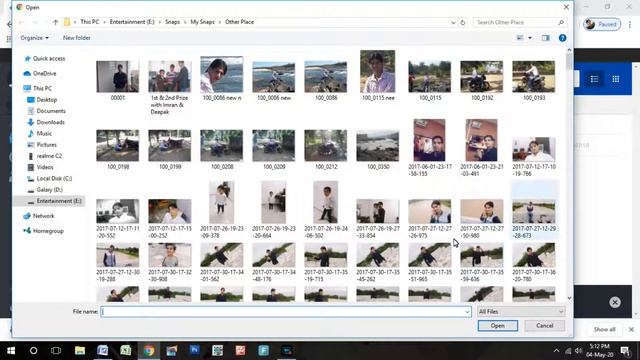Click the Cancel button
640x360 pixels.
point(544,326)
